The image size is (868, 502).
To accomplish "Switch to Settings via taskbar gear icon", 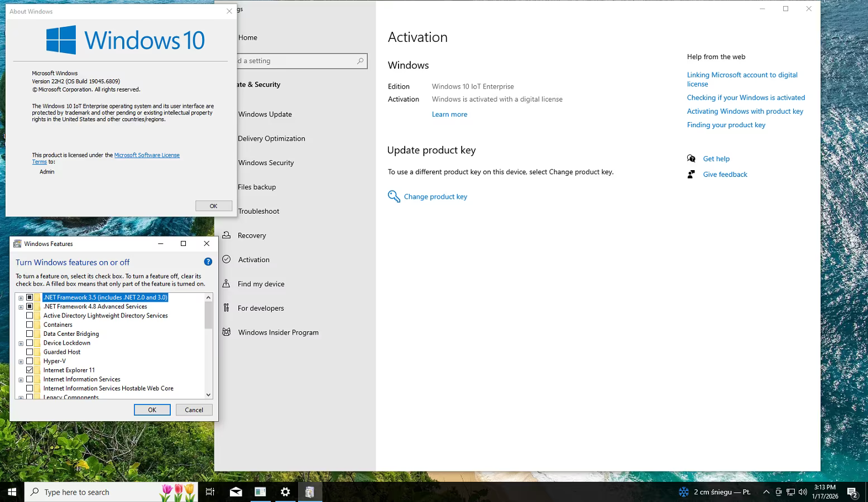I will click(285, 492).
